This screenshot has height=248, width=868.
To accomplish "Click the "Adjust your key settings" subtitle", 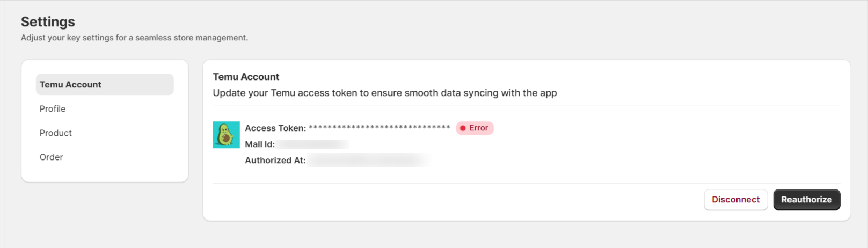I will 134,38.
